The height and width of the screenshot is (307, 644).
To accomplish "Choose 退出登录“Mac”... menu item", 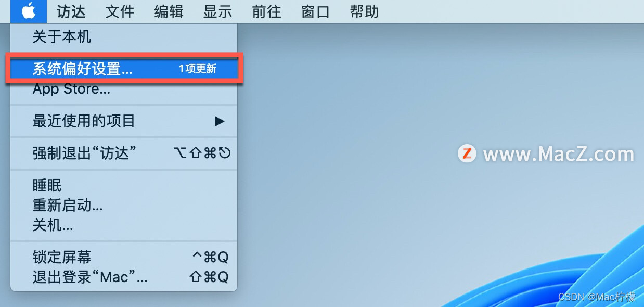I will pyautogui.click(x=124, y=277).
